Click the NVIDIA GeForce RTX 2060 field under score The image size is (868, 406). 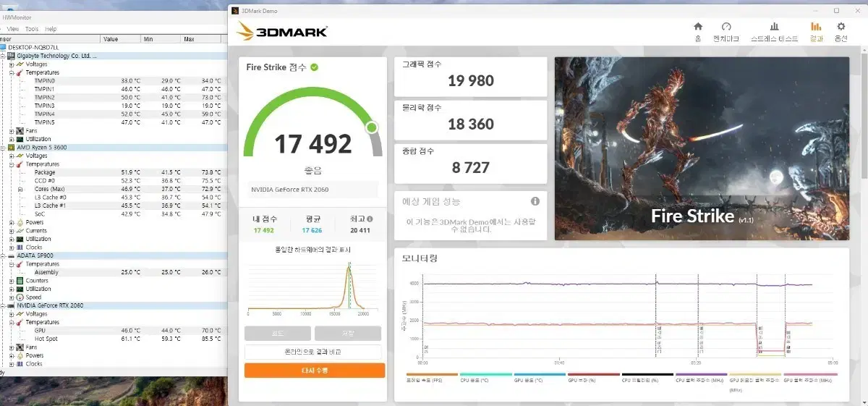click(314, 190)
